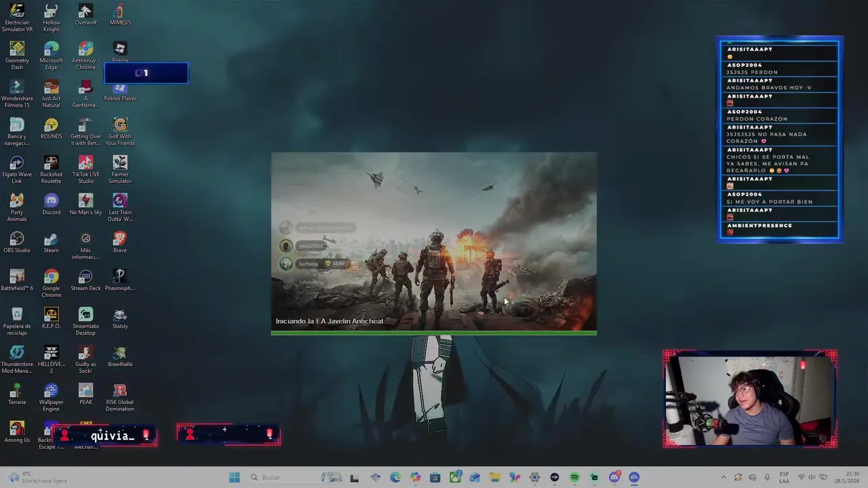Image resolution: width=868 pixels, height=488 pixels.
Task: Open the Elgato Wave Link shortcut
Action: (17, 170)
